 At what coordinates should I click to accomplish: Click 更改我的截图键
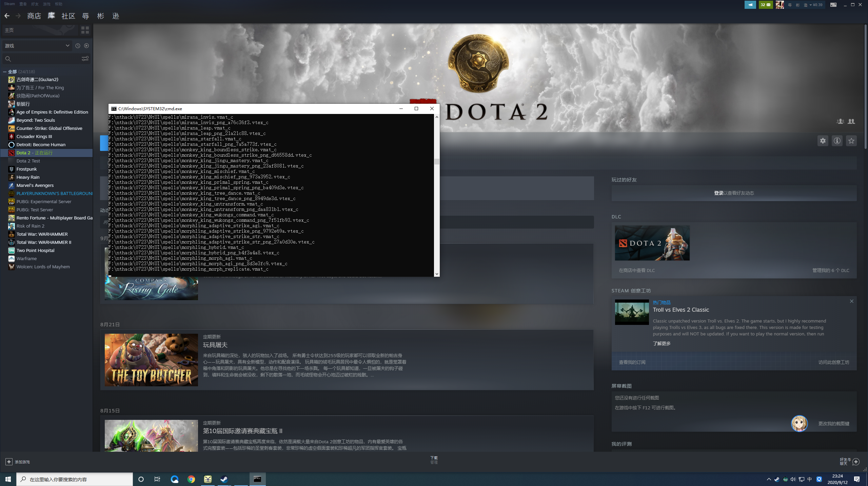point(834,424)
